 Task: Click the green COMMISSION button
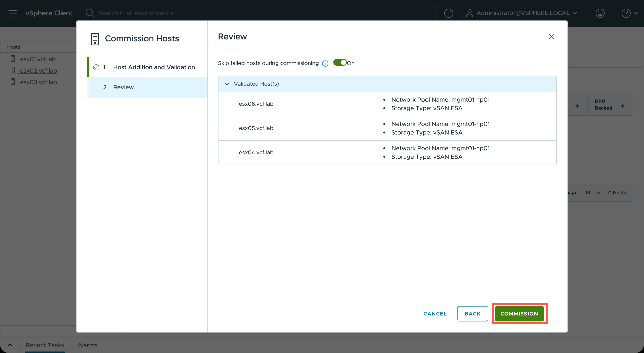point(519,314)
